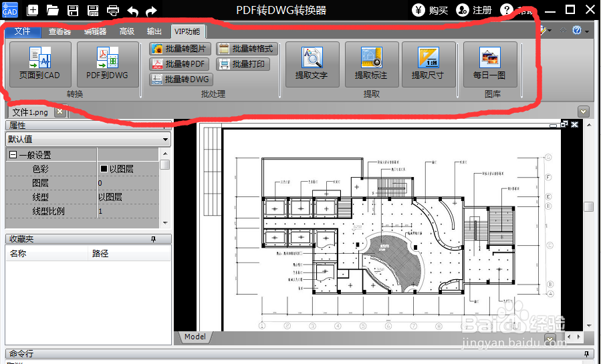Screen dimensions: 601x364
Task: Select the 文件1.png document tab
Action: click(x=30, y=112)
